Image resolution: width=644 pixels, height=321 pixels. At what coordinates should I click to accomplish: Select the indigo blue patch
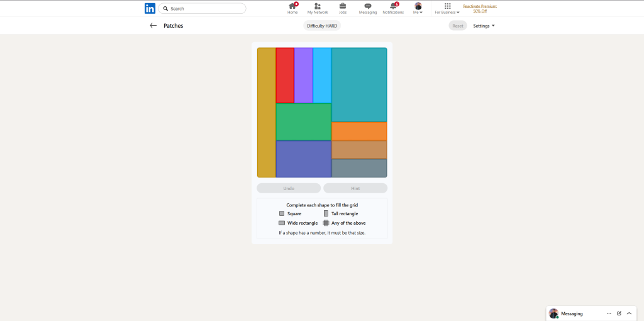pos(304,159)
